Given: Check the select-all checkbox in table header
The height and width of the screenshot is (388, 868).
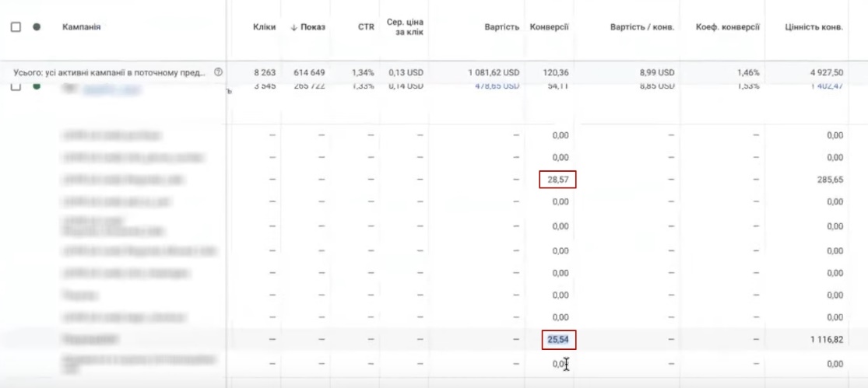Looking at the screenshot, I should pyautogui.click(x=16, y=27).
